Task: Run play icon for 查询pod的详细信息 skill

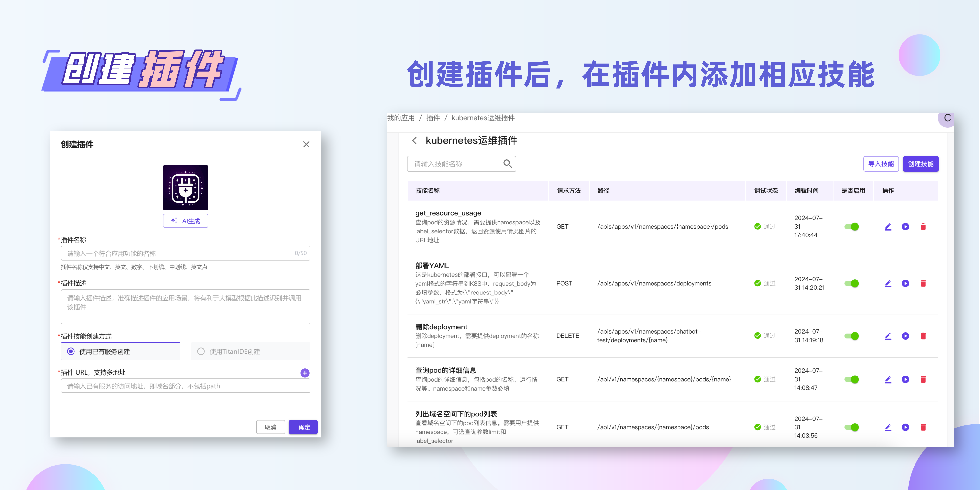Action: click(905, 379)
